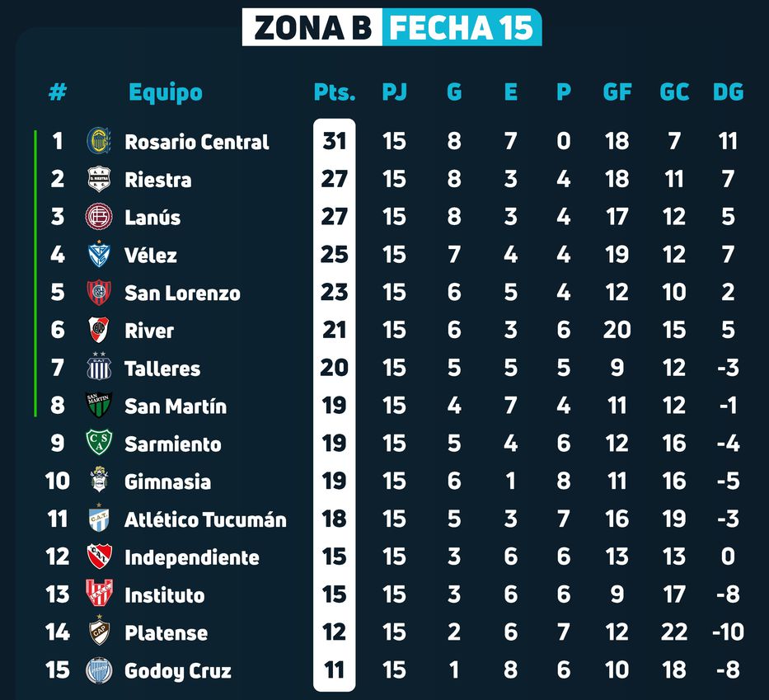This screenshot has width=769, height=700.
Task: Open the Atlético Tucumán team name
Action: click(205, 519)
